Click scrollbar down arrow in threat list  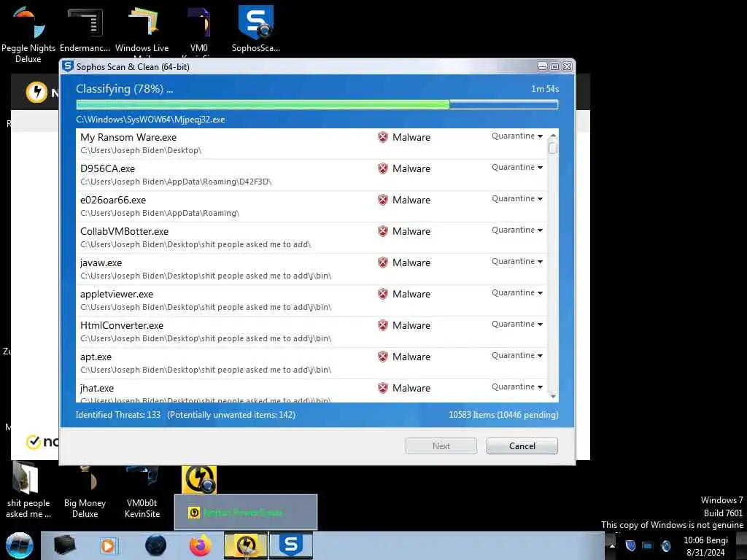553,396
